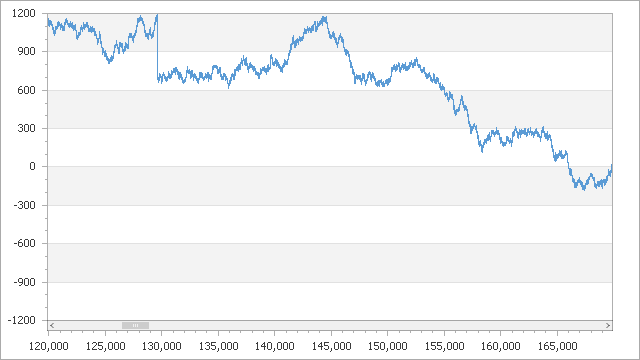The width and height of the screenshot is (640, 360).
Task: Select the 165,000 x-axis label
Action: (558, 347)
